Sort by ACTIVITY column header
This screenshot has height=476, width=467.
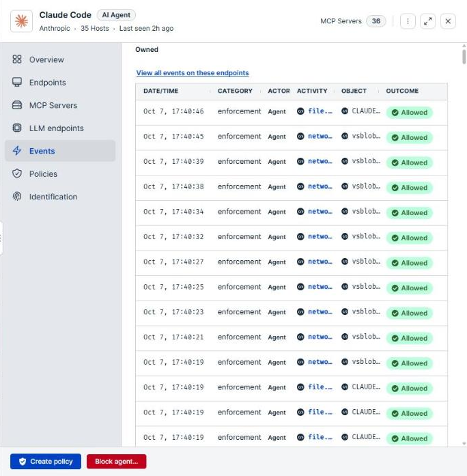click(x=312, y=91)
